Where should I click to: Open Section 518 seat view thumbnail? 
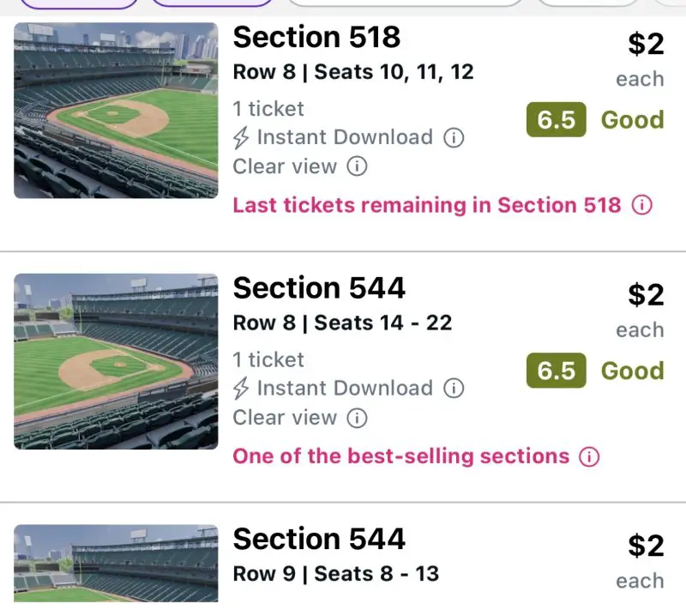tap(117, 111)
